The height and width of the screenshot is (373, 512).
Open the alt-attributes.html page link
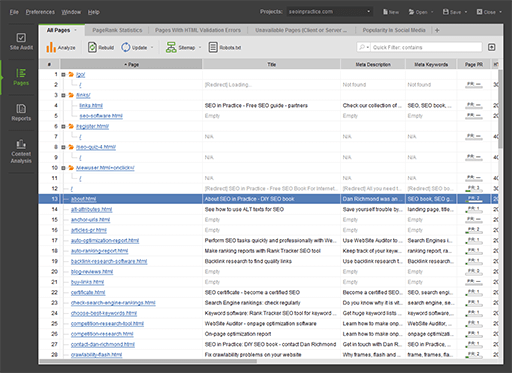(91, 209)
